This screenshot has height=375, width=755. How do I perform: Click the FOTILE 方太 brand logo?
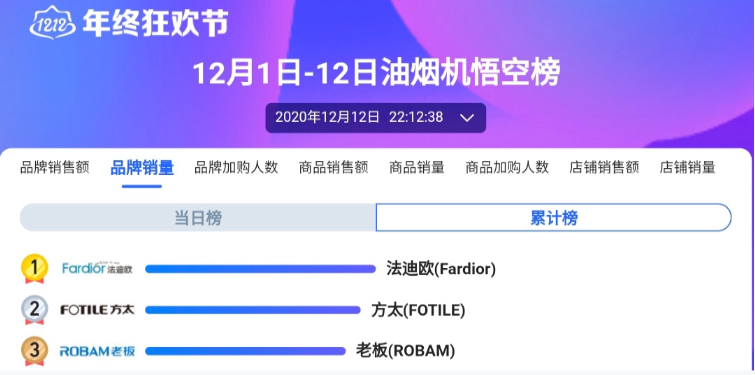(97, 310)
